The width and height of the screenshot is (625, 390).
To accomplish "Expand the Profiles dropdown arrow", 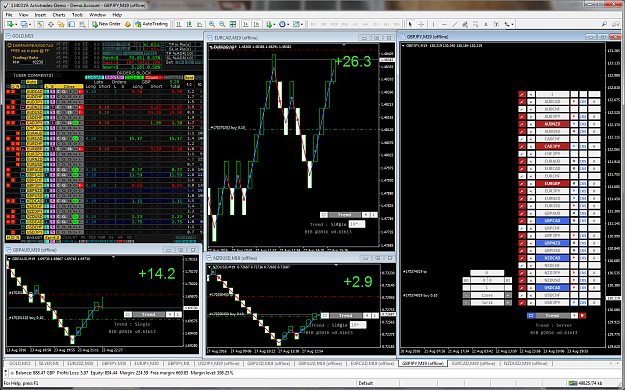I will [29, 24].
